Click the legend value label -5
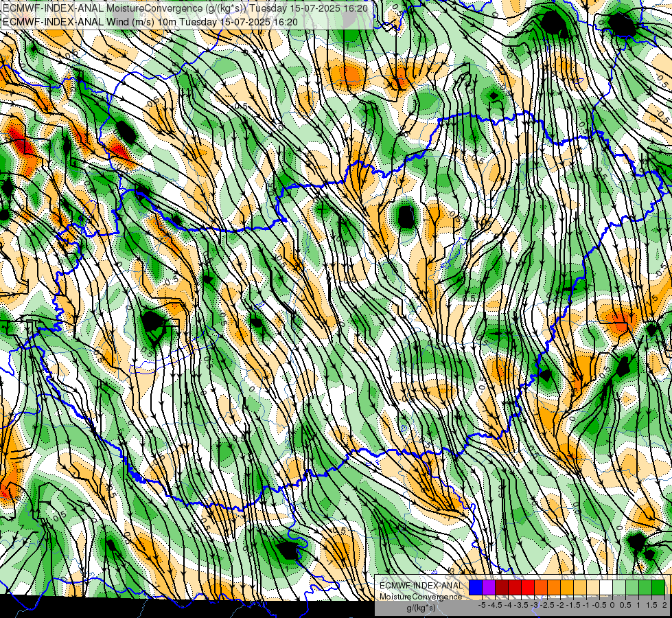This screenshot has width=672, height=618. coord(482,605)
